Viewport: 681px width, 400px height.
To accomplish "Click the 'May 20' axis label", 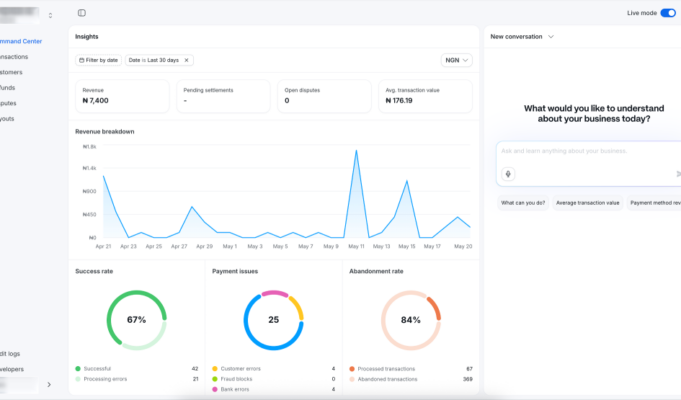I will (463, 246).
